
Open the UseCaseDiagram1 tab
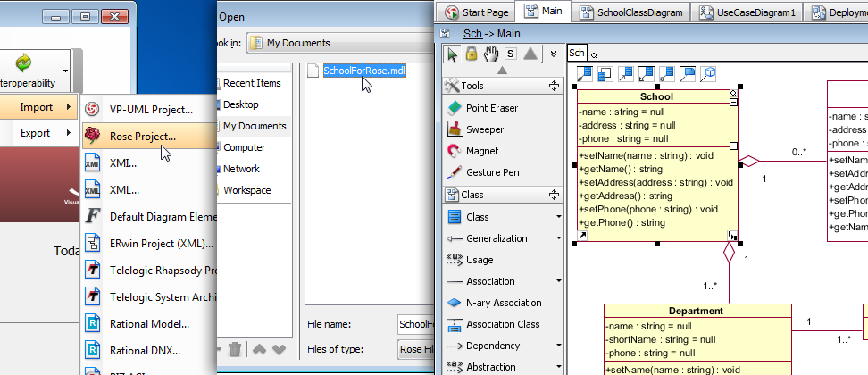[x=747, y=12]
